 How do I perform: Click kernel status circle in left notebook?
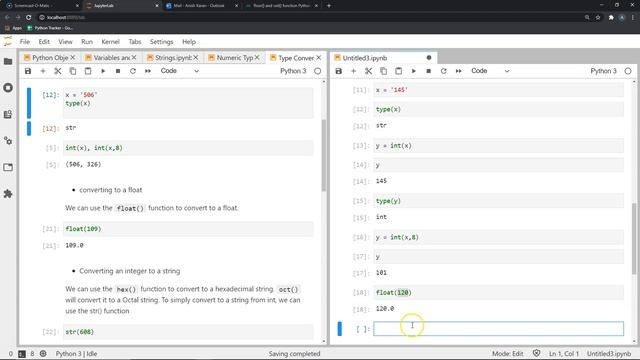318,71
